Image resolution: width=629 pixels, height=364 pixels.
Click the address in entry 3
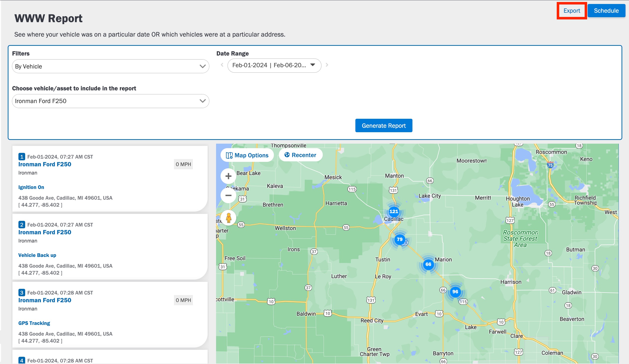click(x=65, y=334)
